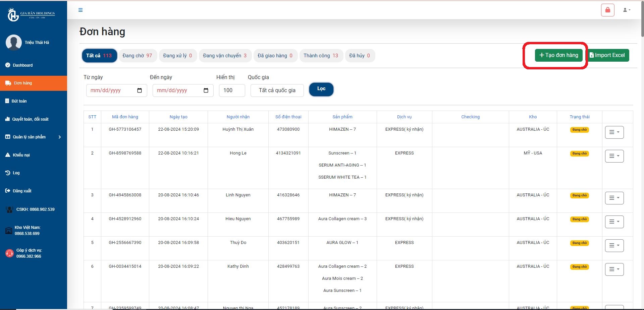Click order code GH-4528912960
Image resolution: width=644 pixels, height=310 pixels.
pos(125,219)
